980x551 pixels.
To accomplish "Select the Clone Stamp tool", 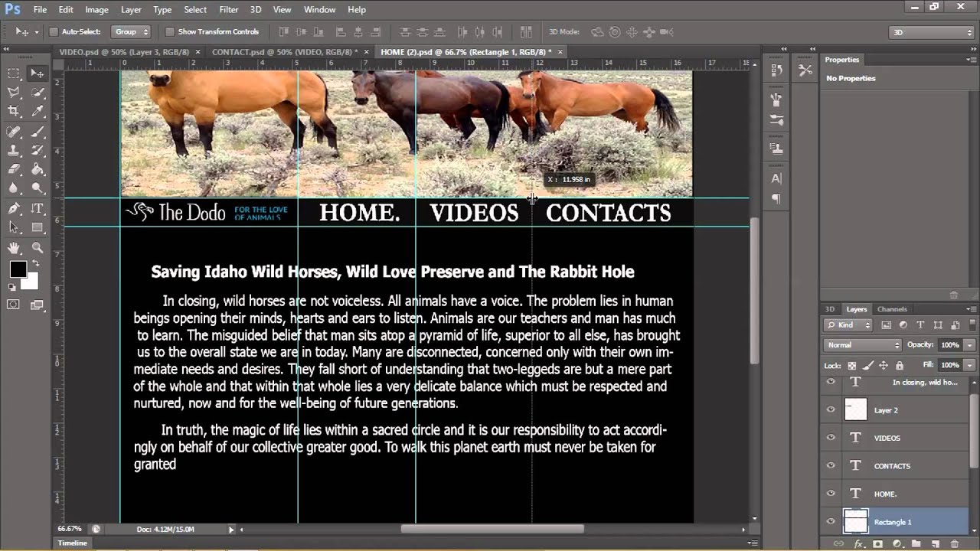I will 14,151.
